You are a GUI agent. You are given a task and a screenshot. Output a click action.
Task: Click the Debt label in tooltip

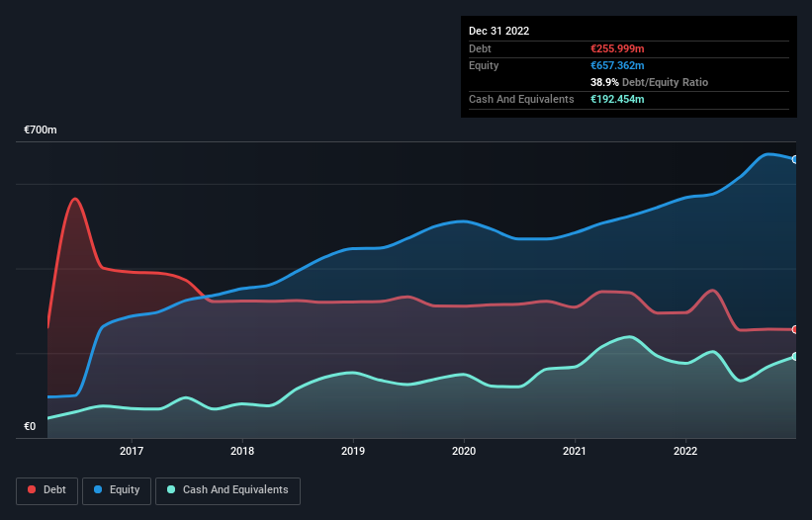click(480, 48)
